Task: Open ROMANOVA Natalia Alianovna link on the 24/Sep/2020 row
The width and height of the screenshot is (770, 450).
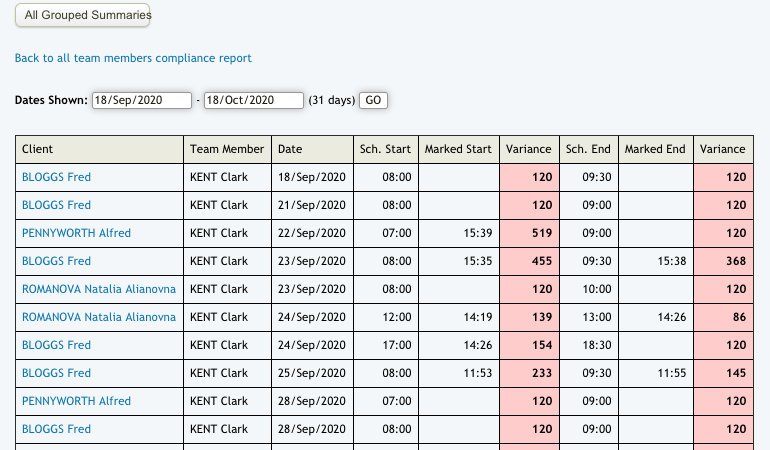Action: click(98, 317)
